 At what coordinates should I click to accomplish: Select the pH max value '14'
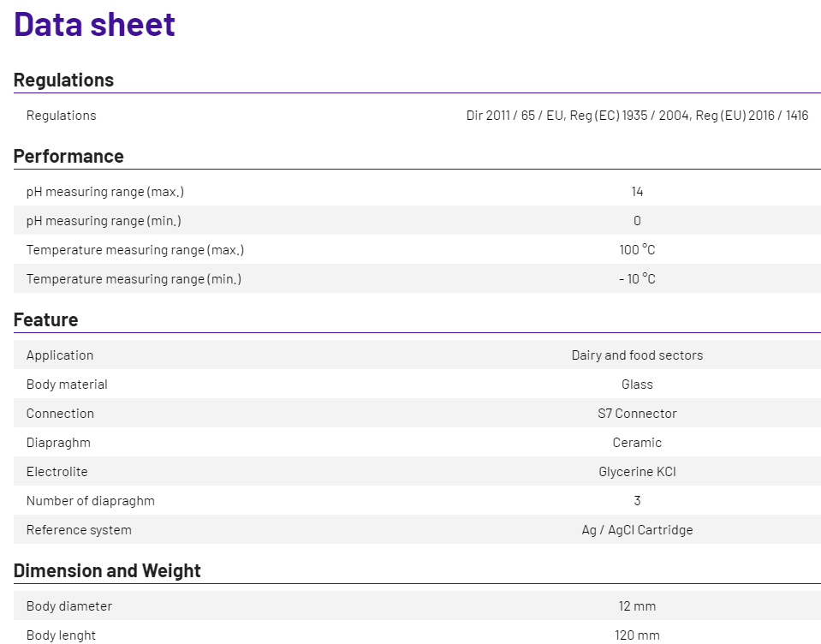(637, 192)
